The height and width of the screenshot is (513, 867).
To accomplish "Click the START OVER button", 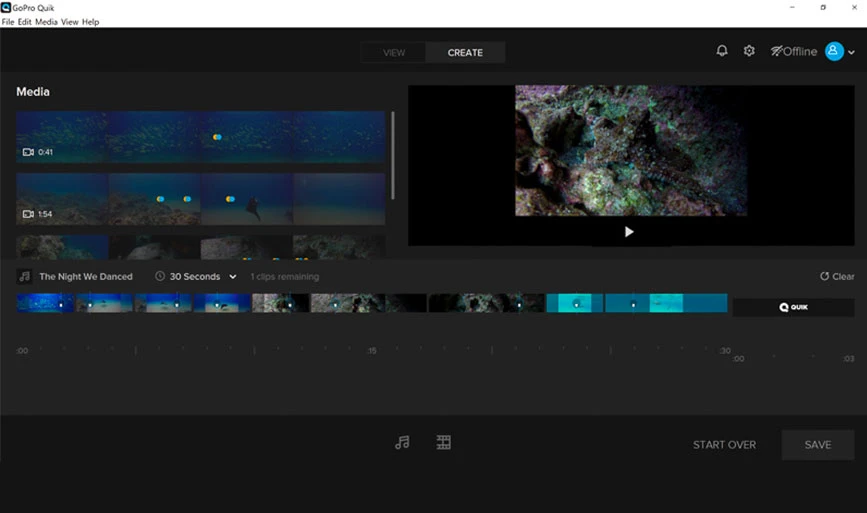I will tap(724, 445).
